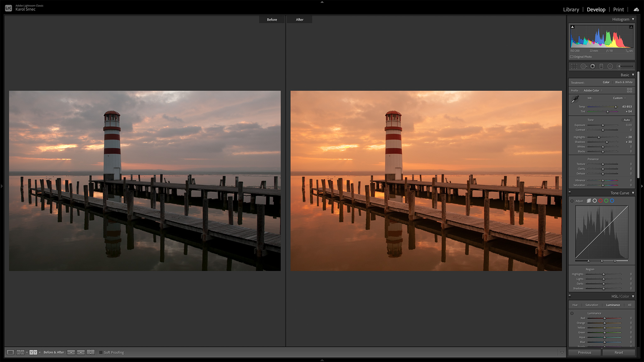The image size is (644, 362).
Task: Select the green channel curve circle
Action: click(x=606, y=201)
